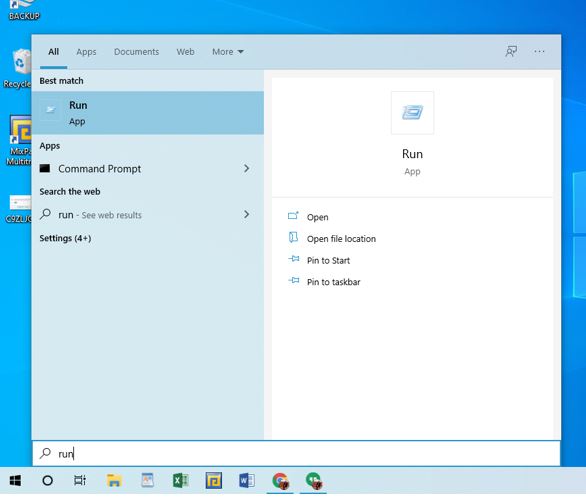
Task: Select Pin to taskbar
Action: click(333, 282)
